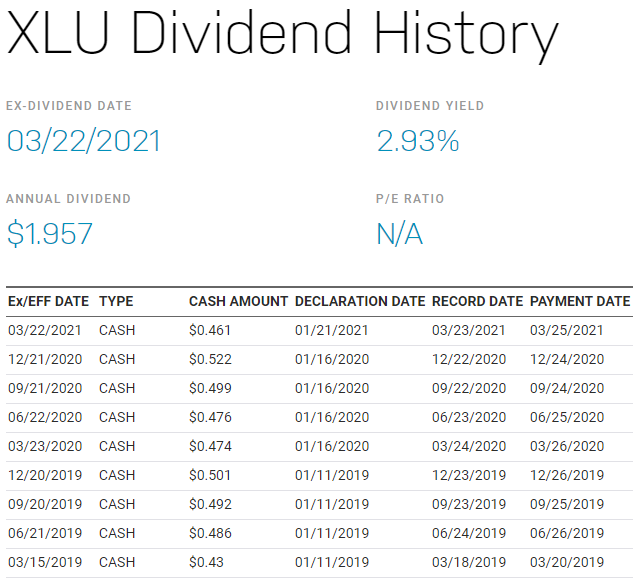This screenshot has height=578, width=635.
Task: Click CASH type in 03/15/2019 row
Action: coord(117,562)
